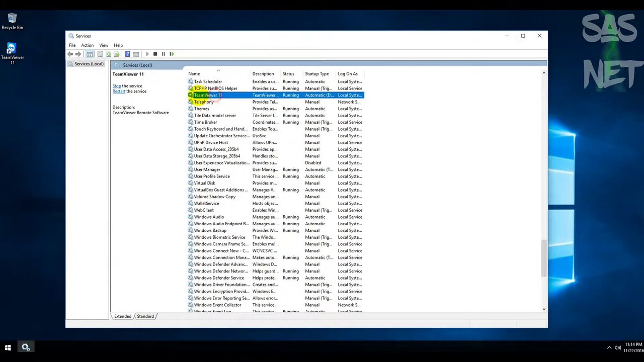The image size is (644, 362).
Task: Select the WebClient service name
Action: click(204, 210)
